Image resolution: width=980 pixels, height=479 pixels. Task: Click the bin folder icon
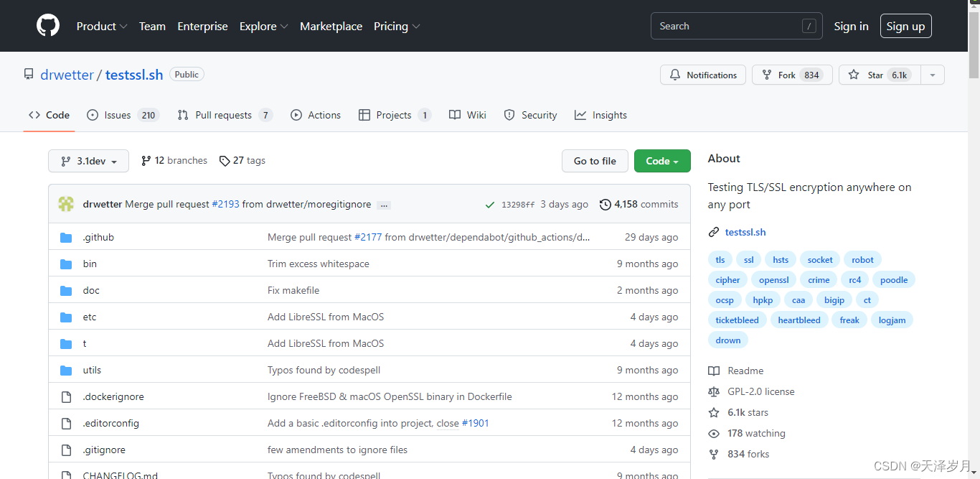click(x=66, y=264)
